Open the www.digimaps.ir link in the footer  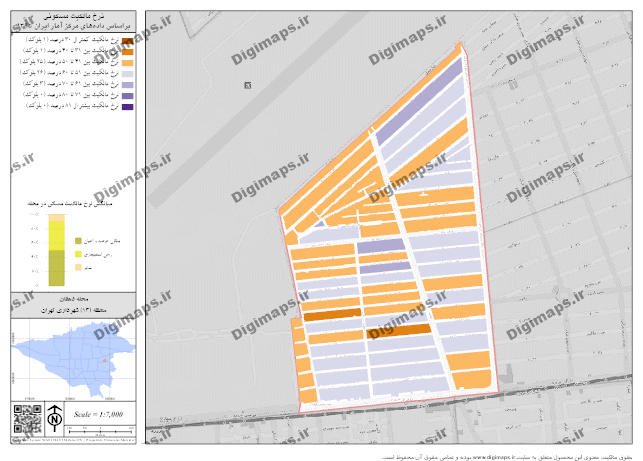coord(493,457)
